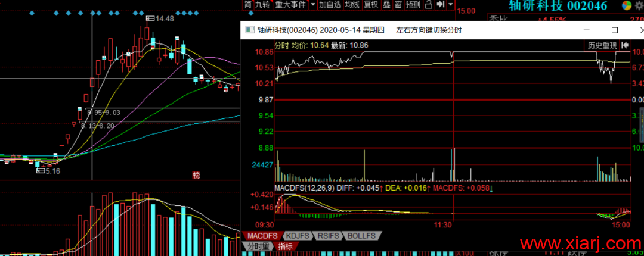The image size is (644, 256).
Task: Click the 11:30 time axis marker
Action: point(443,225)
